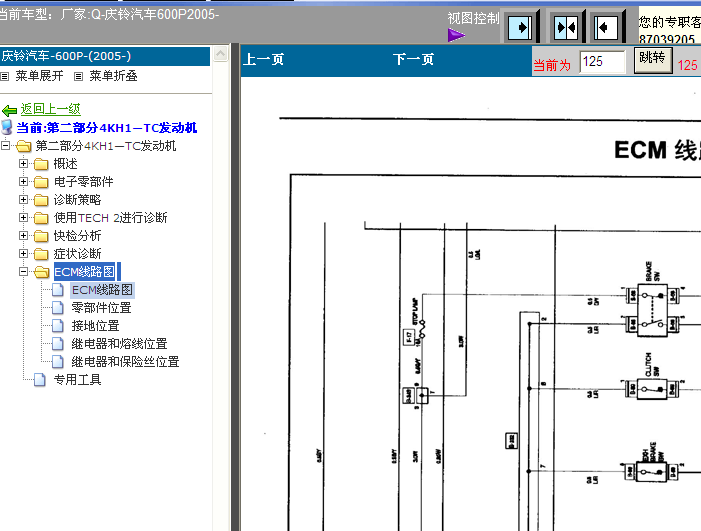701x531 pixels.
Task: Expand the 诊断策略 tree node
Action: coord(23,199)
